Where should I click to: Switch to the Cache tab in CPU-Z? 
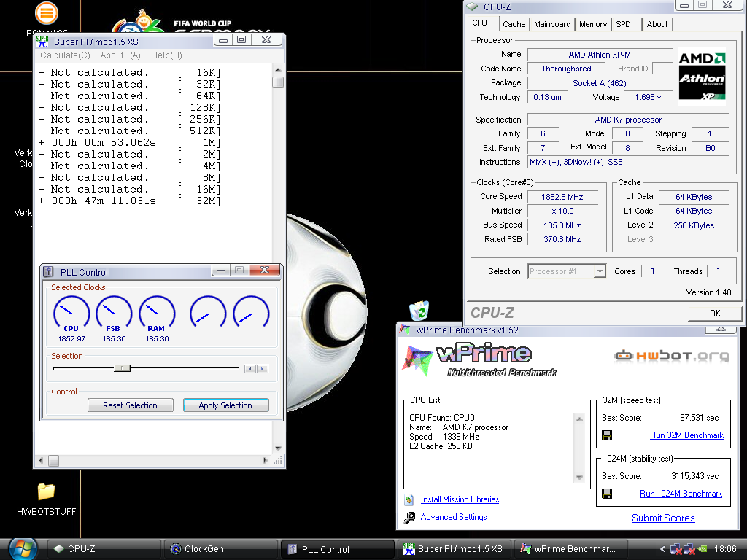(x=514, y=24)
